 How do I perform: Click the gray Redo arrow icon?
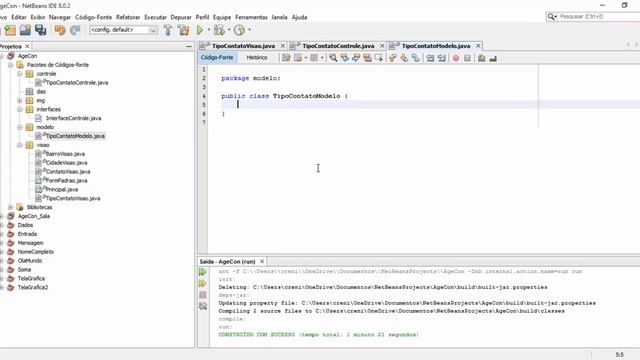(75, 30)
